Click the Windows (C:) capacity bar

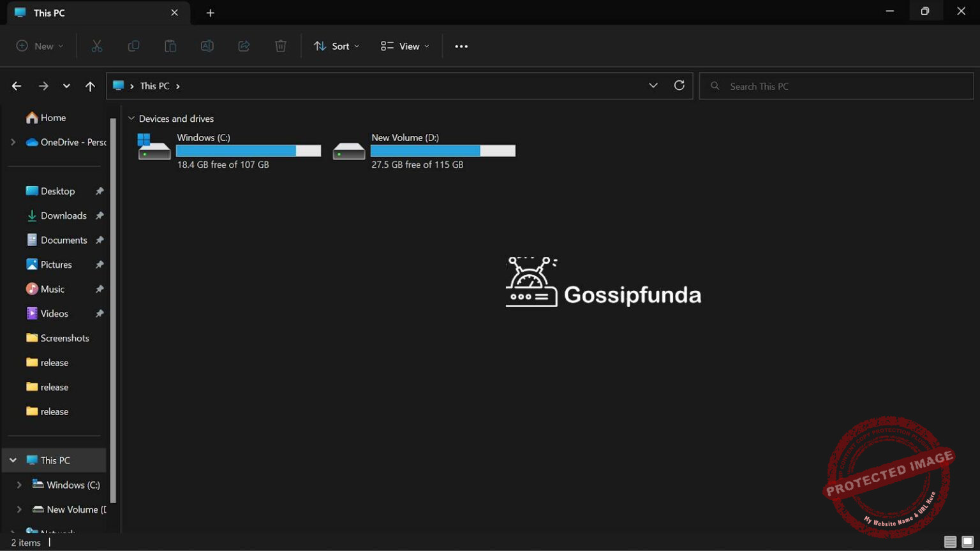tap(248, 151)
